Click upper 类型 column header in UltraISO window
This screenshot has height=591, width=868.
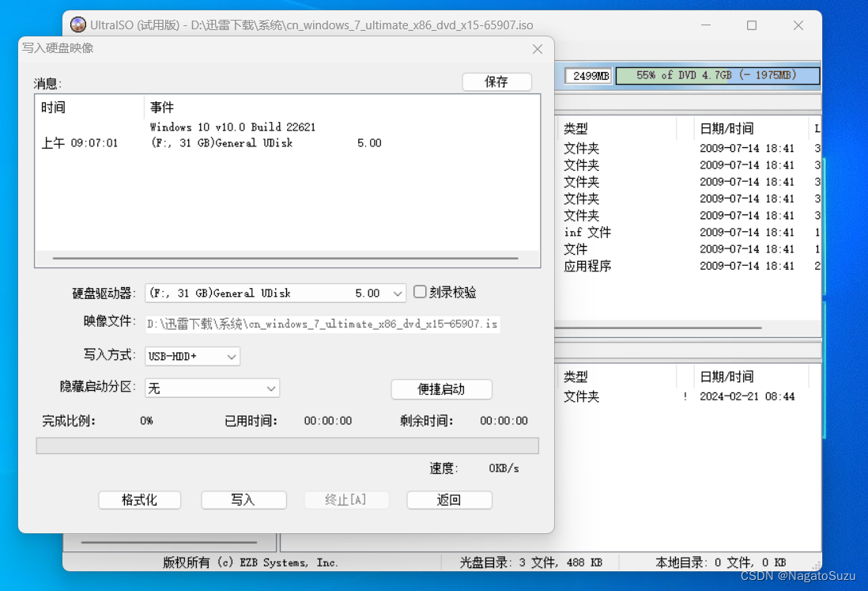pos(617,128)
